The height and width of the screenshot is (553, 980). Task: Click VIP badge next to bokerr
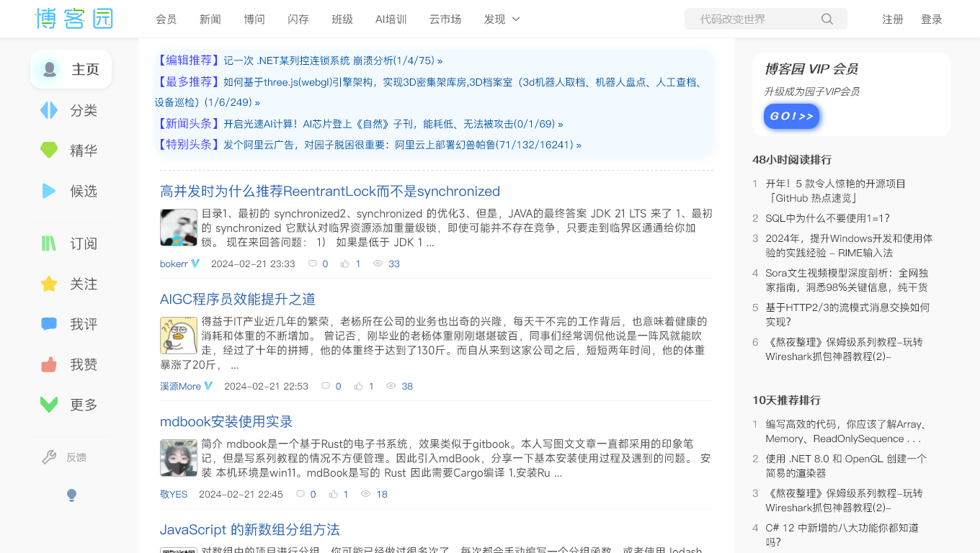(x=195, y=264)
